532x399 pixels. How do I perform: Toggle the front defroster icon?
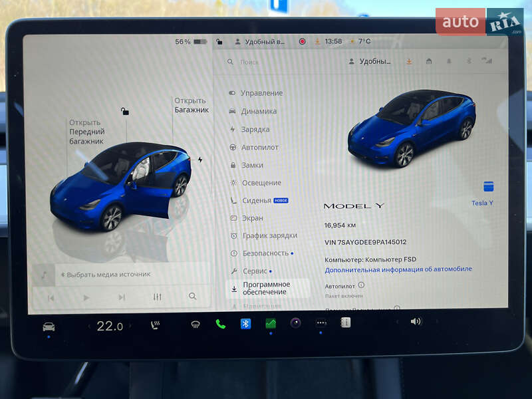[x=195, y=326]
